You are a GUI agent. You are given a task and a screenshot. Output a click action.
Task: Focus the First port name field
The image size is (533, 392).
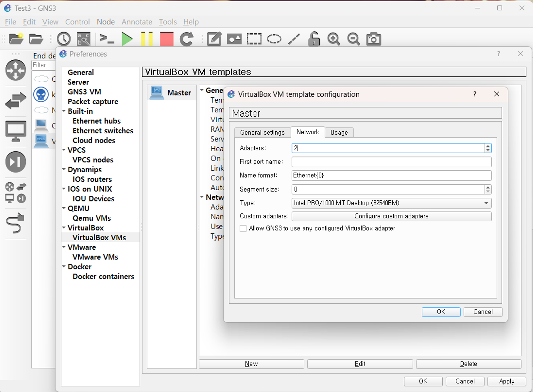(391, 162)
